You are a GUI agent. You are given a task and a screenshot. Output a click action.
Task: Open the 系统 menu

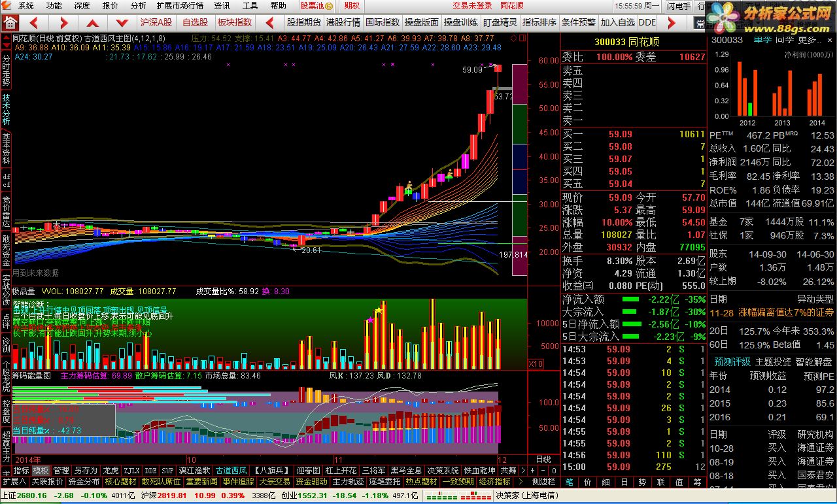[x=26, y=6]
